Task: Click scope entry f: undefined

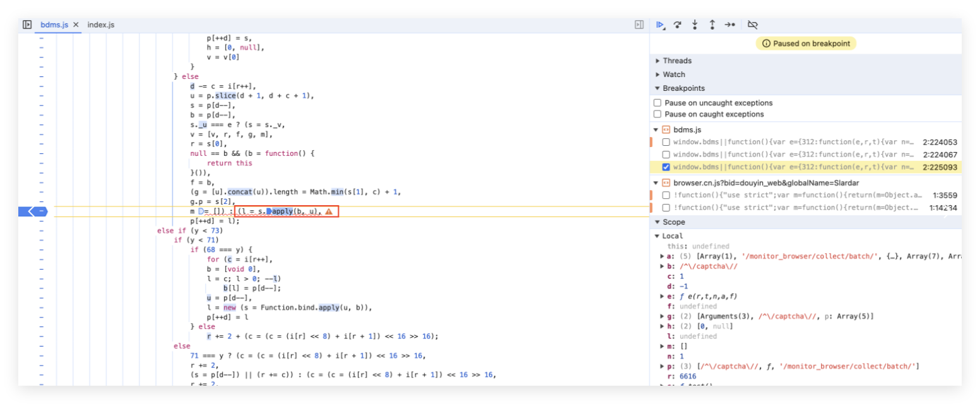Action: click(693, 306)
